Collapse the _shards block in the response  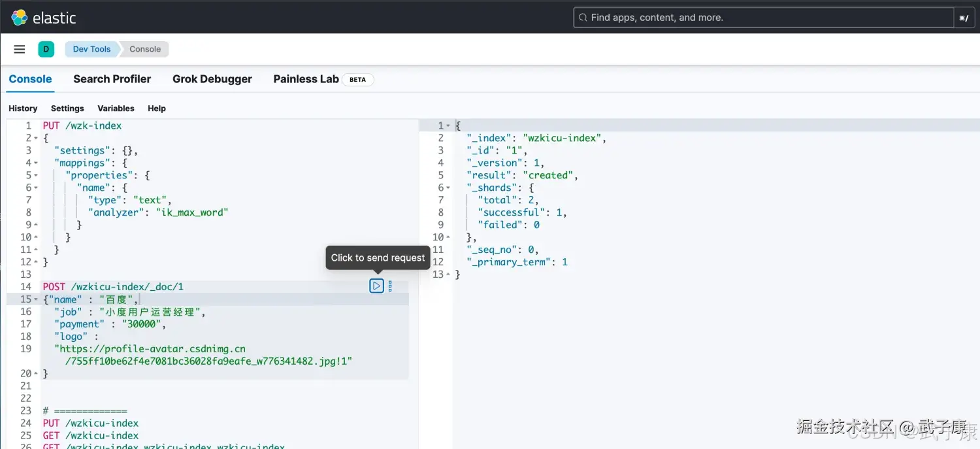pyautogui.click(x=447, y=187)
